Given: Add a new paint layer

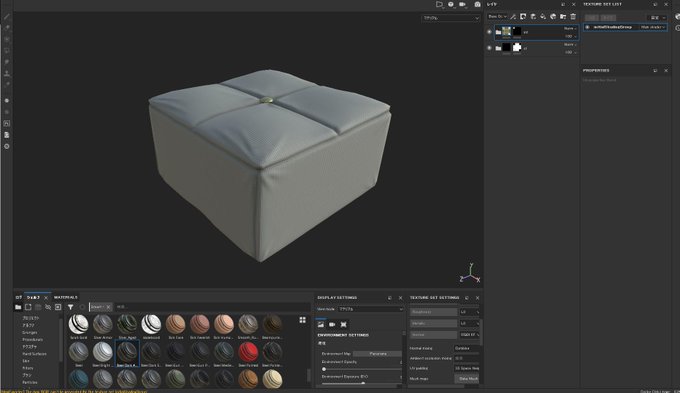Looking at the screenshot, I should pos(533,16).
